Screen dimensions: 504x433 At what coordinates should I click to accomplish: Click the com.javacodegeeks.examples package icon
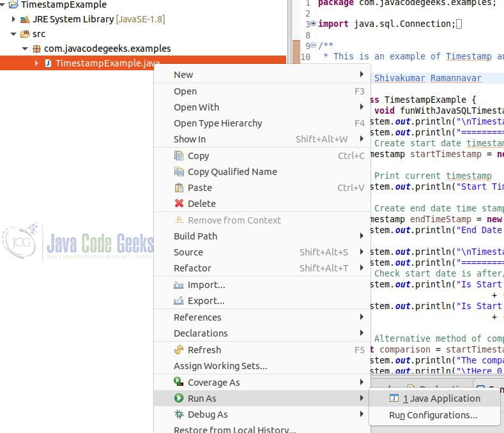click(x=36, y=49)
